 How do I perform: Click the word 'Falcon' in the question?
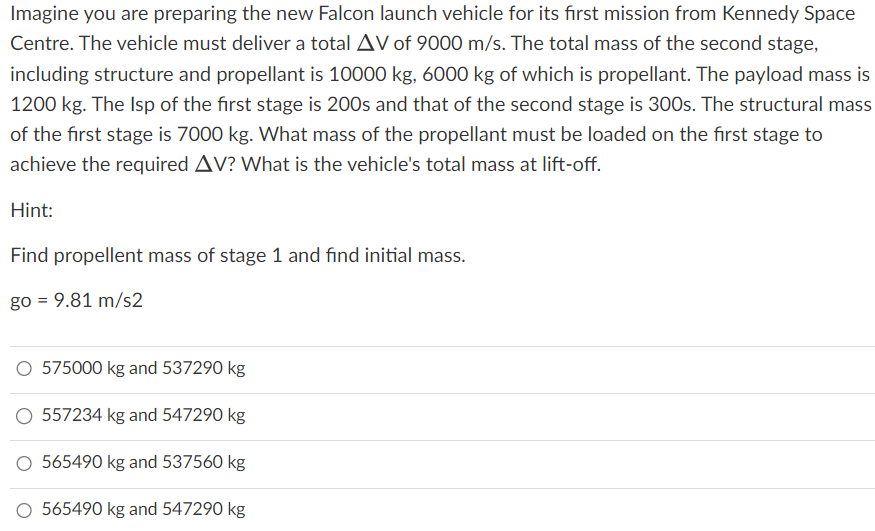pyautogui.click(x=344, y=13)
